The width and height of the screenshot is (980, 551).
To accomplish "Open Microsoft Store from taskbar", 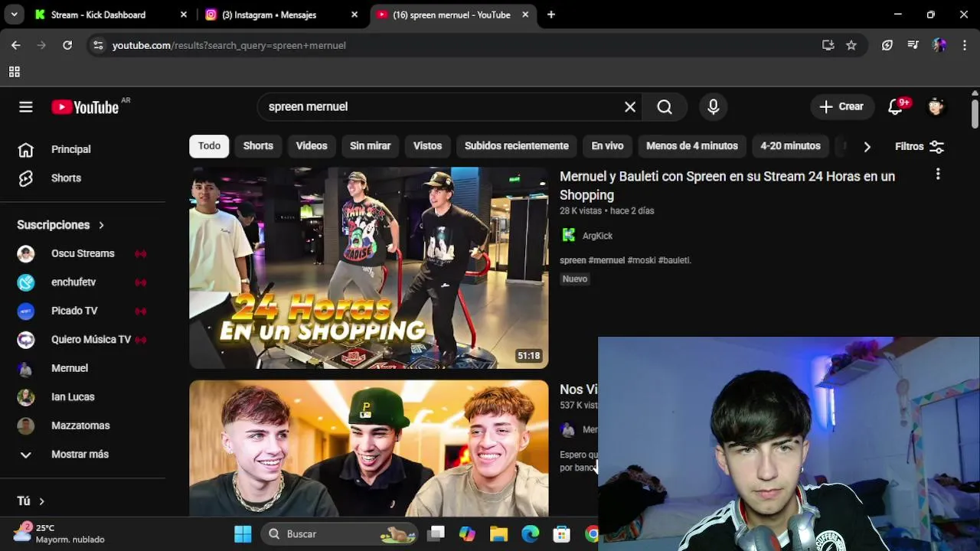I will click(561, 534).
